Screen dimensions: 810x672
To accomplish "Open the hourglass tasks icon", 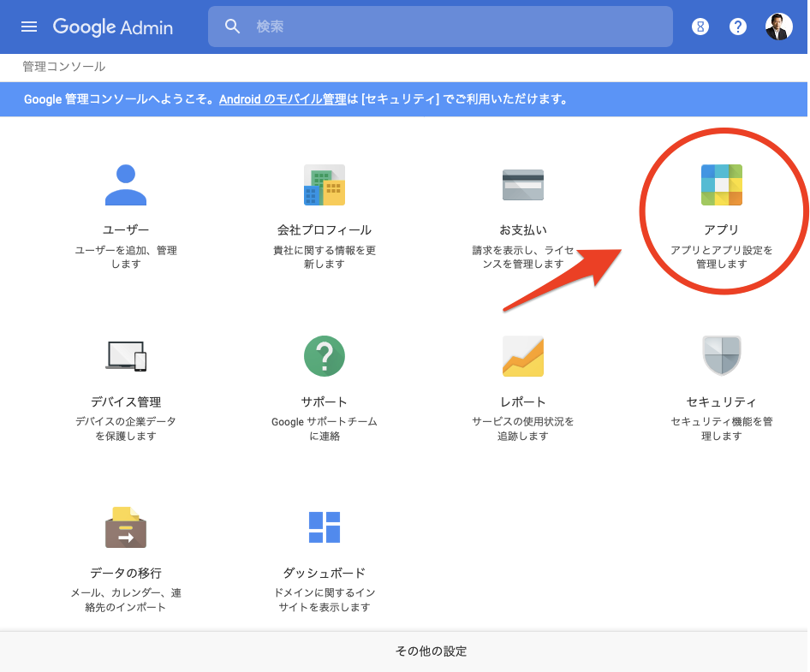I will (x=700, y=27).
